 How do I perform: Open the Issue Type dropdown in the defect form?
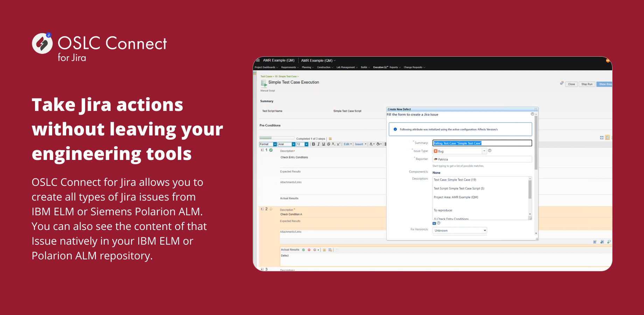[x=485, y=151]
